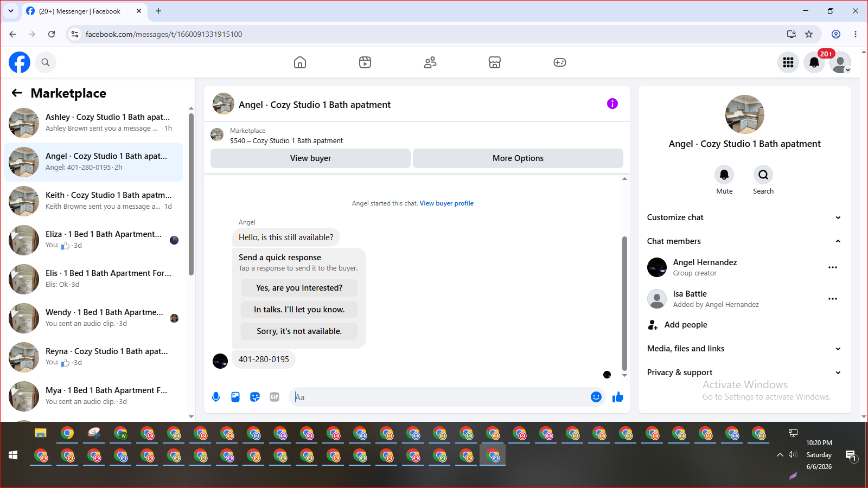
Task: Open the Facebook home logo
Action: 20,62
